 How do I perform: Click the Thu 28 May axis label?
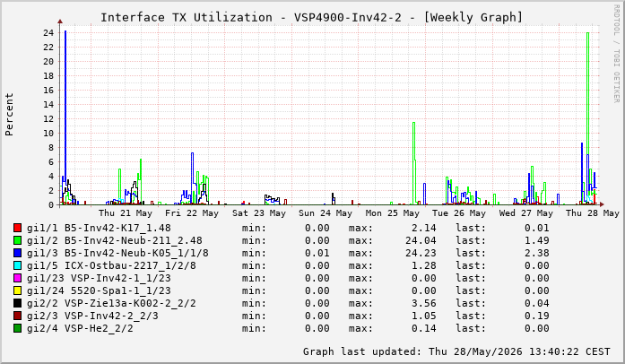pyautogui.click(x=593, y=213)
